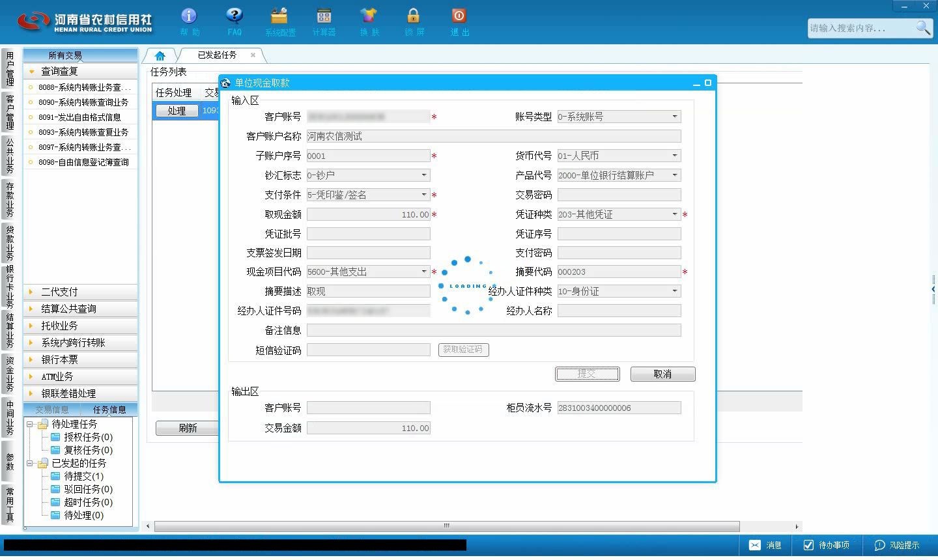The width and height of the screenshot is (938, 560).
Task: Collapse the 已发起的任务 tree node
Action: [29, 464]
